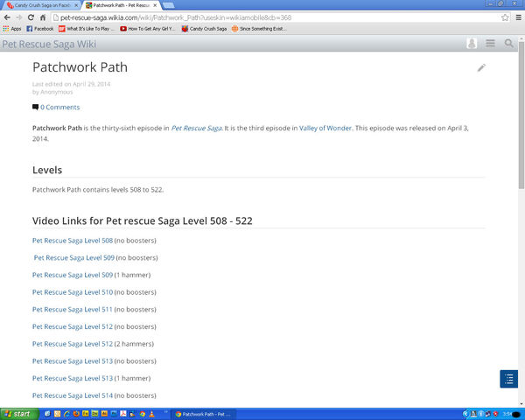Open the 'What It's Like To Play' bookmark
This screenshot has height=420, width=525.
[87, 29]
